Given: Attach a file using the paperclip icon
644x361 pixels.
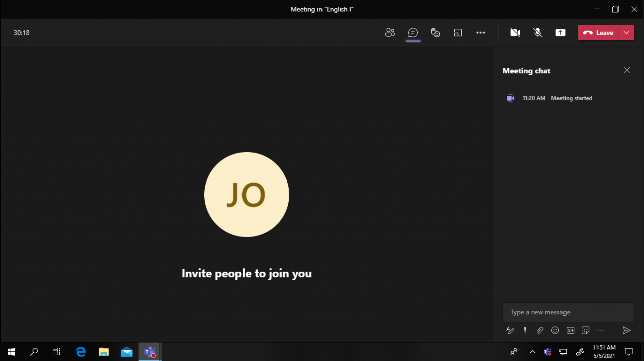Looking at the screenshot, I should [x=540, y=330].
